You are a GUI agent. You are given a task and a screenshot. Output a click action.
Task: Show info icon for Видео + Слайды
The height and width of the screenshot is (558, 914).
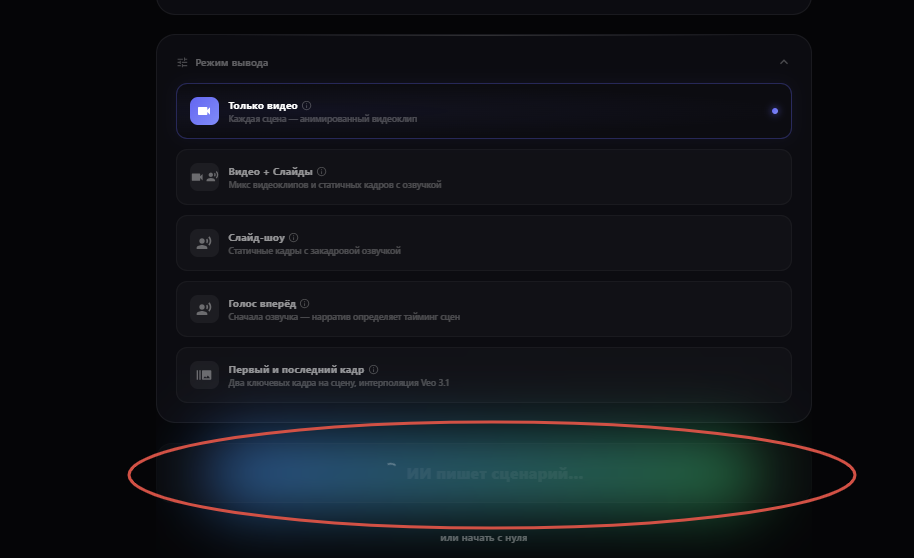pos(322,171)
